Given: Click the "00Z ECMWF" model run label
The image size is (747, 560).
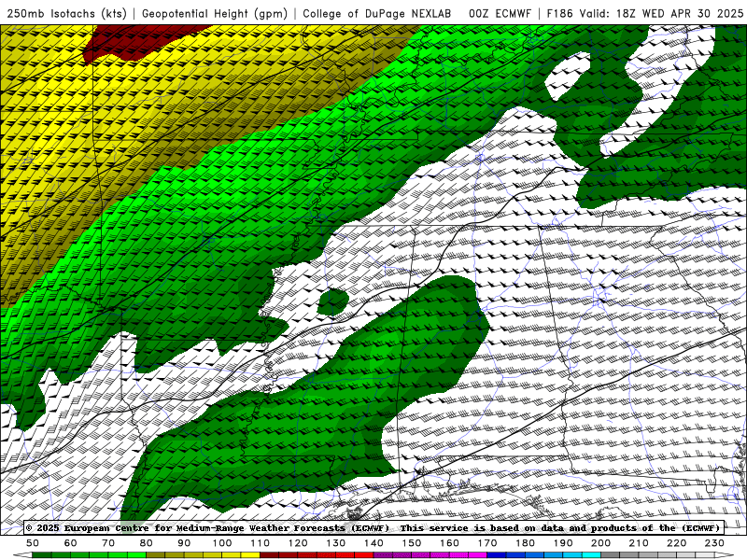Looking at the screenshot, I should pyautogui.click(x=500, y=13).
